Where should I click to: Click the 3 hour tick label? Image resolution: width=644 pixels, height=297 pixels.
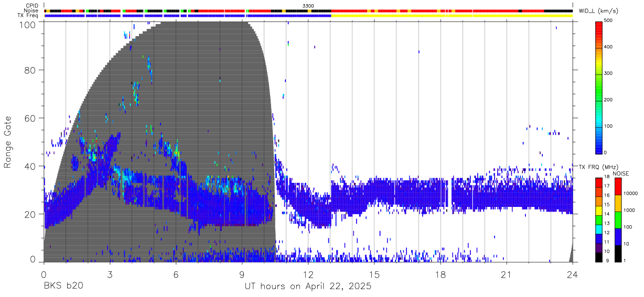110,274
